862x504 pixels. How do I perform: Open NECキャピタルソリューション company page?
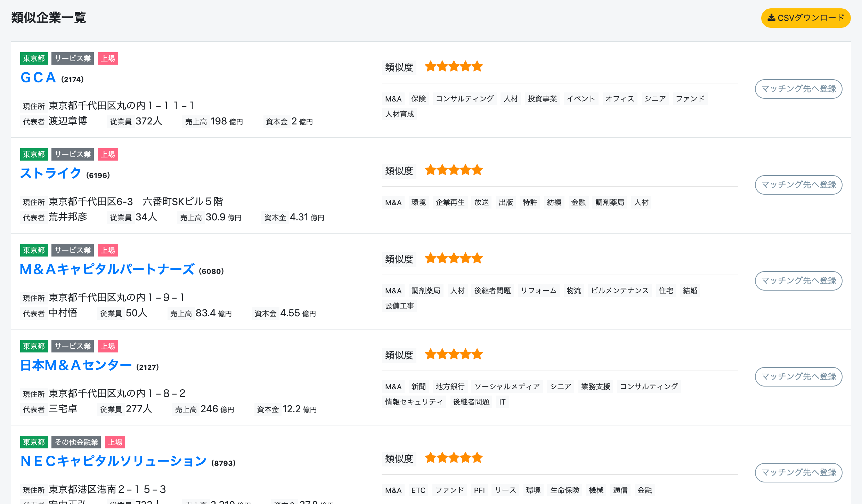click(x=113, y=461)
